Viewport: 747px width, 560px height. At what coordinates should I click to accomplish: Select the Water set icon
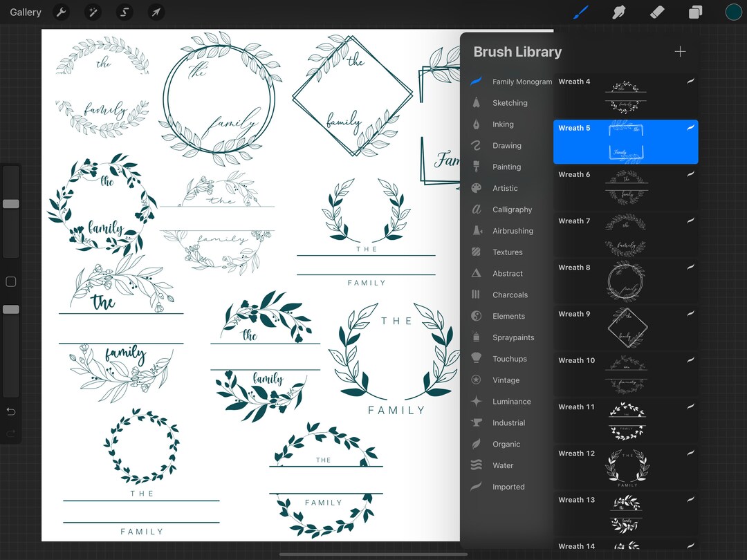(x=476, y=465)
